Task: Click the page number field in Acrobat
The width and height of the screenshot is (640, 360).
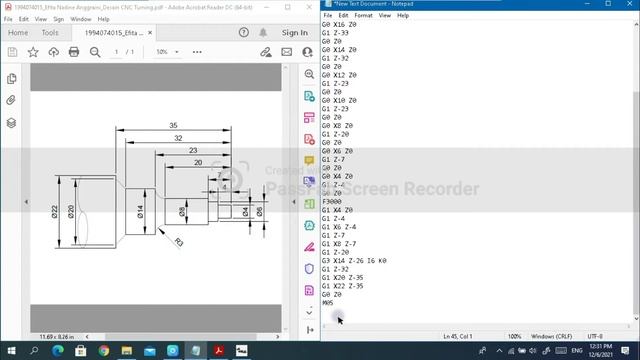Action: pos(116,52)
